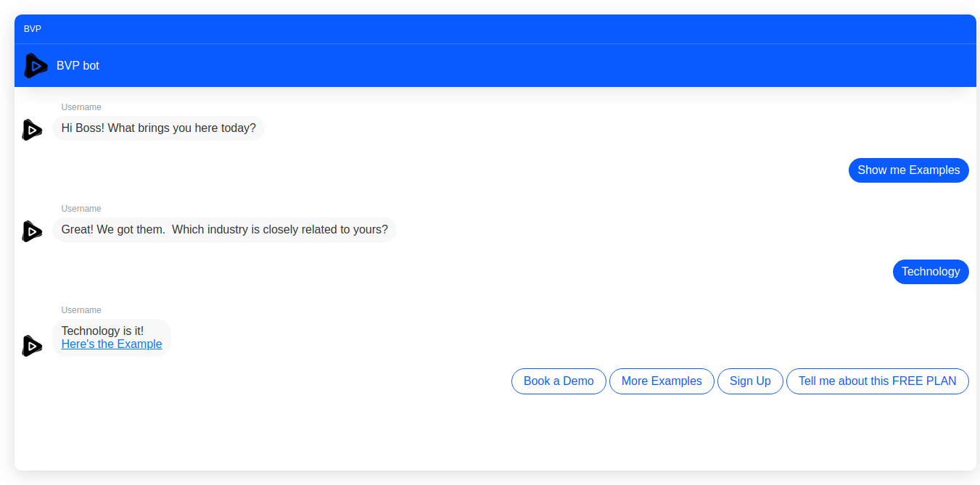Viewport: 980px width, 485px height.
Task: Click the 'Show me Examples' sent message
Action: point(908,170)
